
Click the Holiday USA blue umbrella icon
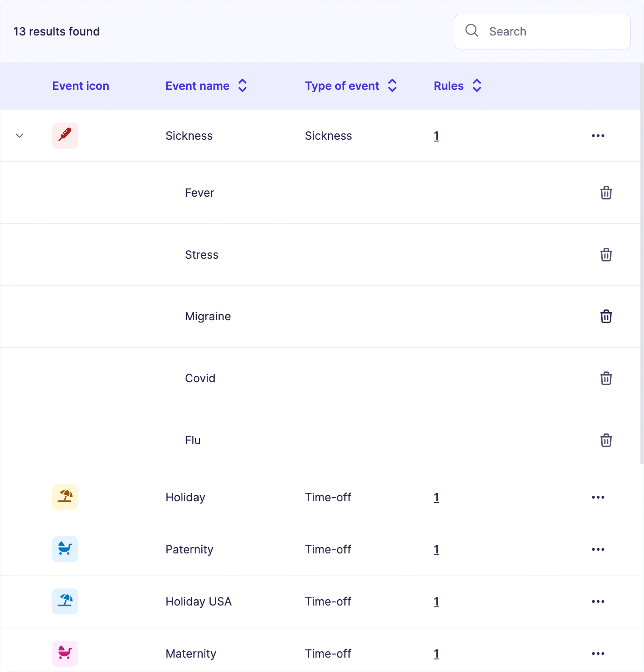[65, 601]
